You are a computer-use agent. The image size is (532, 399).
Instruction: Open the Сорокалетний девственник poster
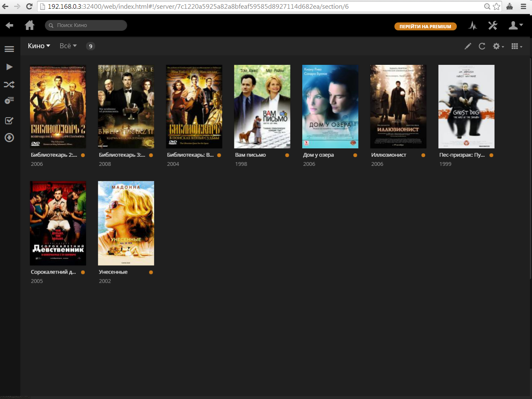(58, 223)
